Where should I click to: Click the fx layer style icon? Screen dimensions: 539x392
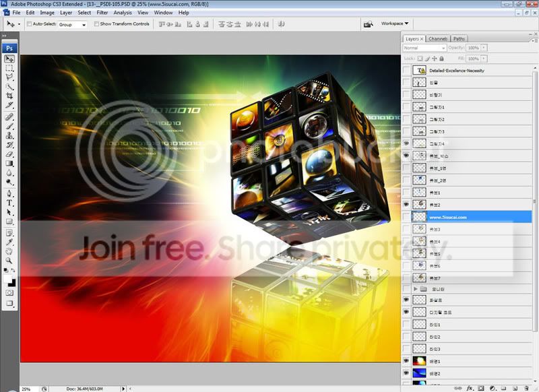coord(470,388)
